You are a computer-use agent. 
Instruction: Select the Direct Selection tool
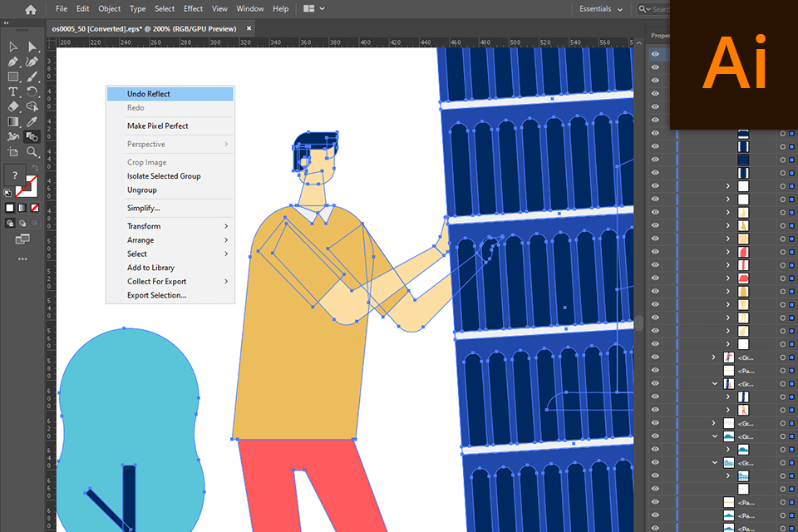pos(32,47)
